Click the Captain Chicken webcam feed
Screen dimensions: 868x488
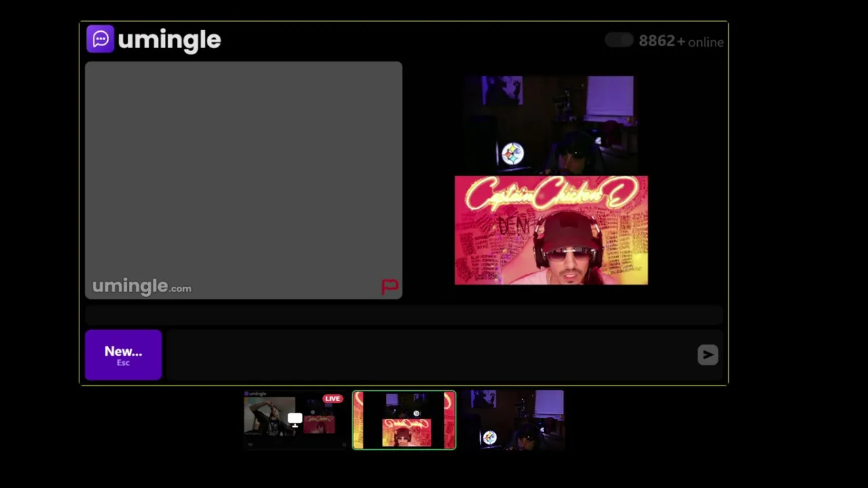[x=551, y=230]
